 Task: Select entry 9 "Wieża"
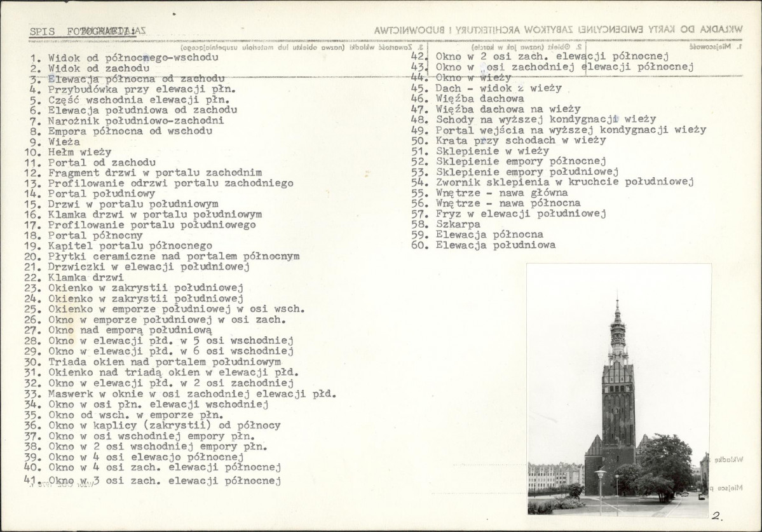[64, 142]
